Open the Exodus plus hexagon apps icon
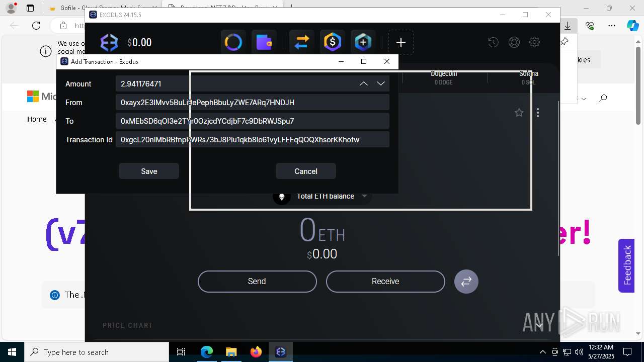 (363, 42)
